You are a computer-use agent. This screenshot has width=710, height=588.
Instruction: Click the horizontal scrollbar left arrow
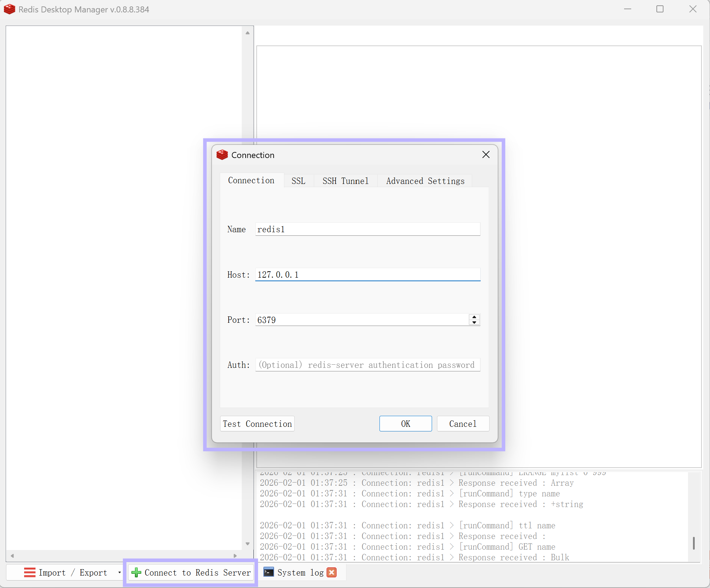12,556
